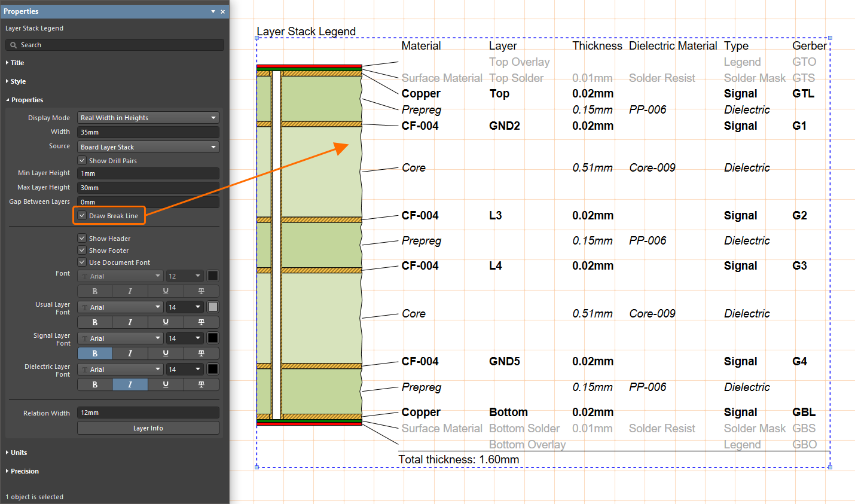
Task: Toggle Underline for Usual Layer Font
Action: [166, 322]
